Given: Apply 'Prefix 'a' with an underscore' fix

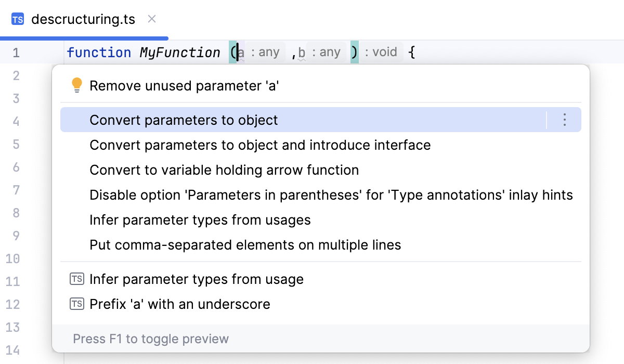Looking at the screenshot, I should click(x=179, y=304).
